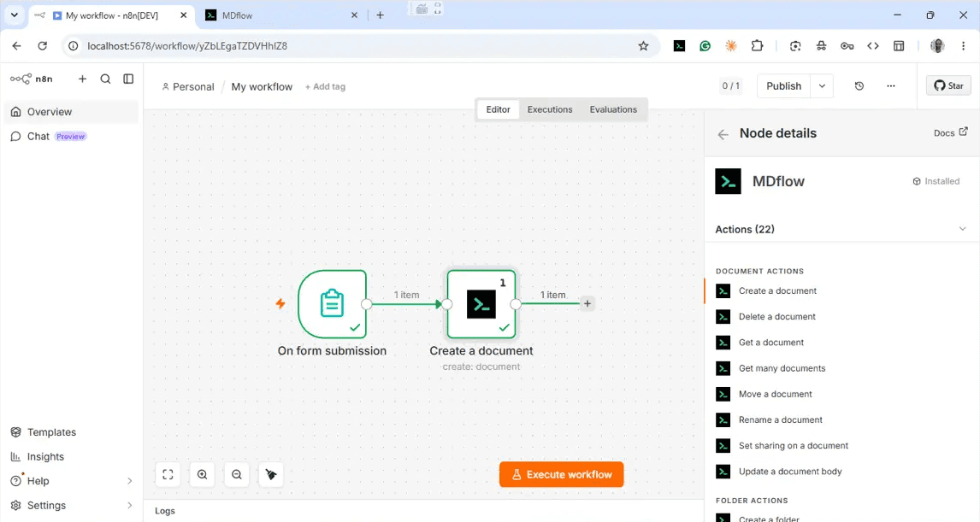The width and height of the screenshot is (980, 522).
Task: Switch to the Evaluations tab
Action: click(x=613, y=109)
